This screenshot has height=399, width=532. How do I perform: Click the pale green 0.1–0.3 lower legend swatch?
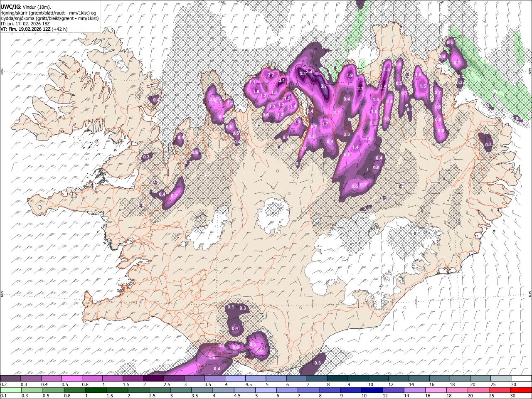(x=10, y=390)
